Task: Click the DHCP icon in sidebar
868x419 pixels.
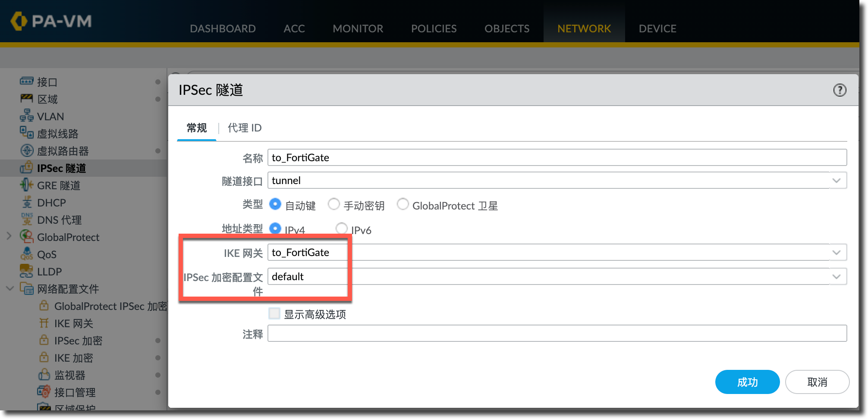Action: (27, 202)
